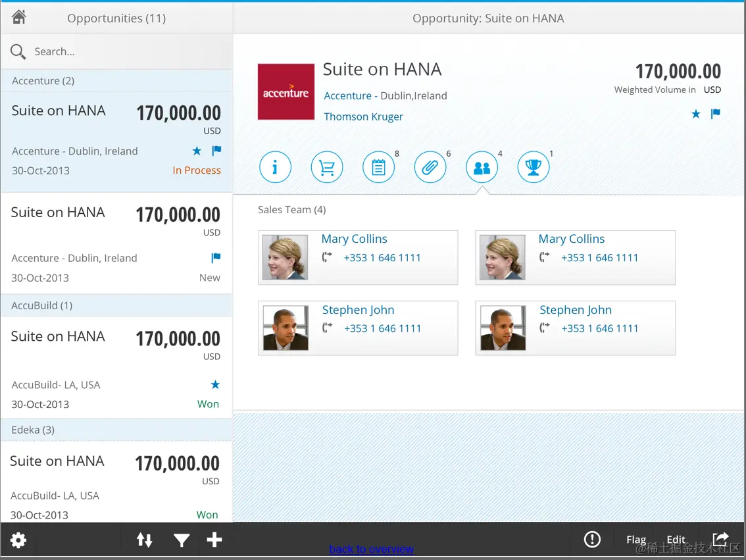Collapse the AccuBuild (1) group header
Image resolution: width=746 pixels, height=560 pixels.
116,305
